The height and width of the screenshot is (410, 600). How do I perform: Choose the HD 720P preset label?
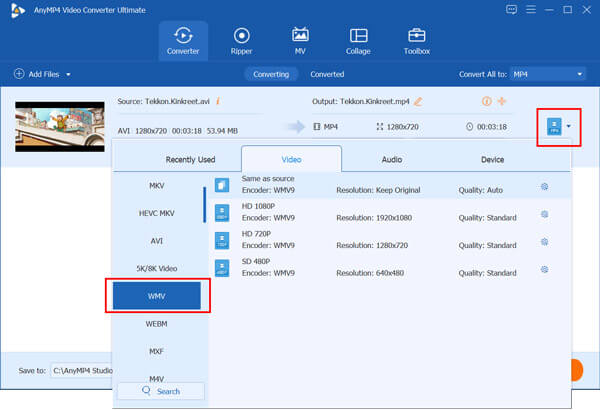coord(256,234)
